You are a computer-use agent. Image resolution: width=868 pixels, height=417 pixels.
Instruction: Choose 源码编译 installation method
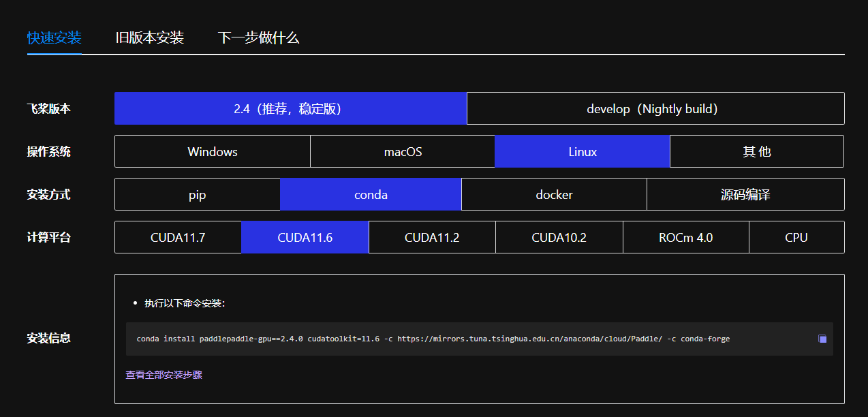(x=745, y=194)
